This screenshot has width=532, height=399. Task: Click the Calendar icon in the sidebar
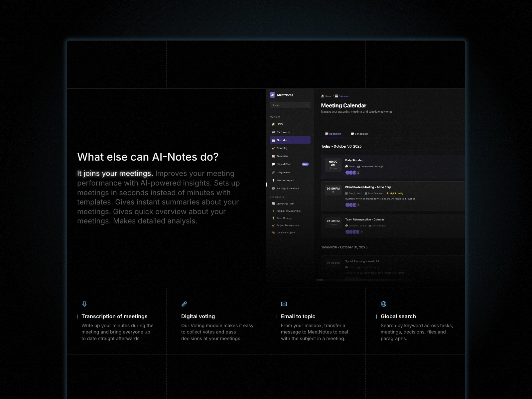pyautogui.click(x=273, y=140)
